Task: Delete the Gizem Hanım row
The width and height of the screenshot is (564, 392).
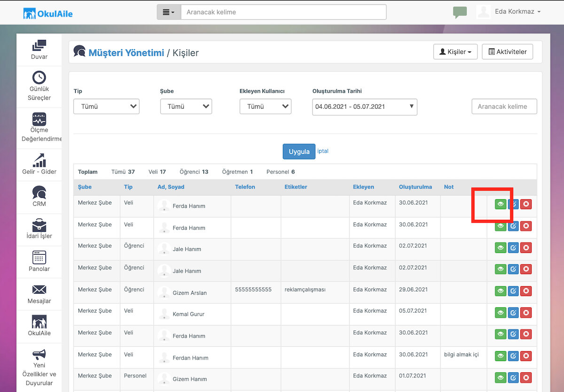Action: tap(526, 377)
